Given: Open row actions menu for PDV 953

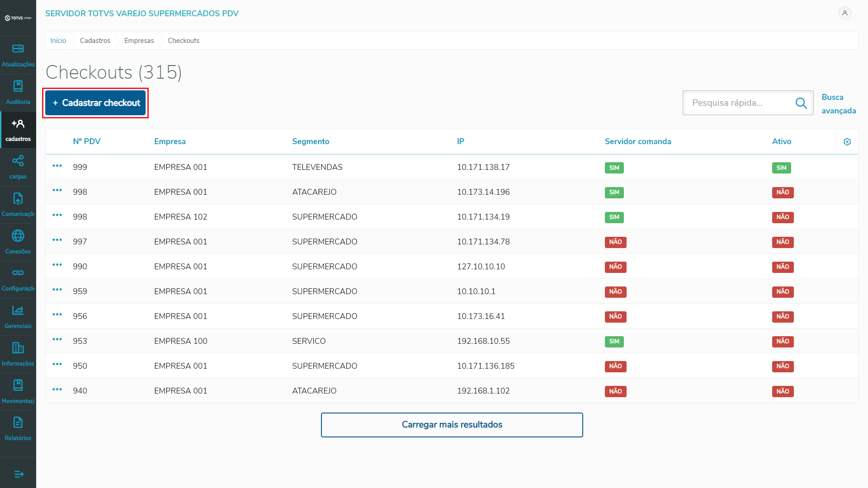Looking at the screenshot, I should pos(57,339).
